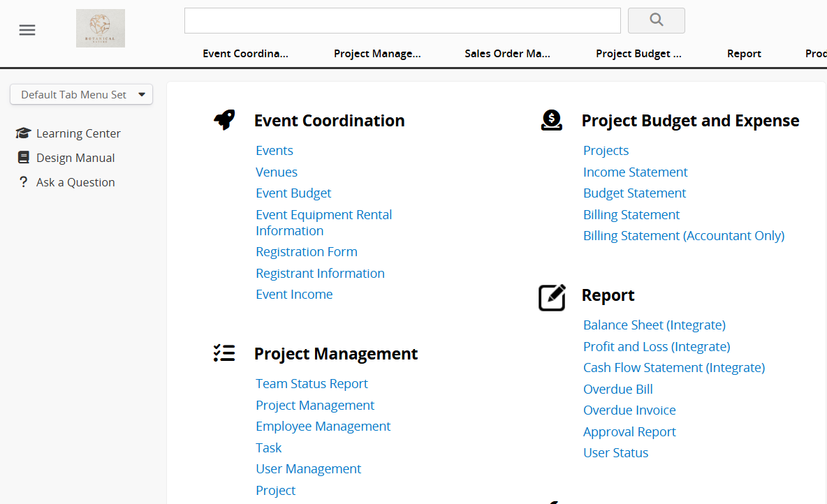The height and width of the screenshot is (504, 827).
Task: Click the Project Management checklist icon
Action: point(224,353)
